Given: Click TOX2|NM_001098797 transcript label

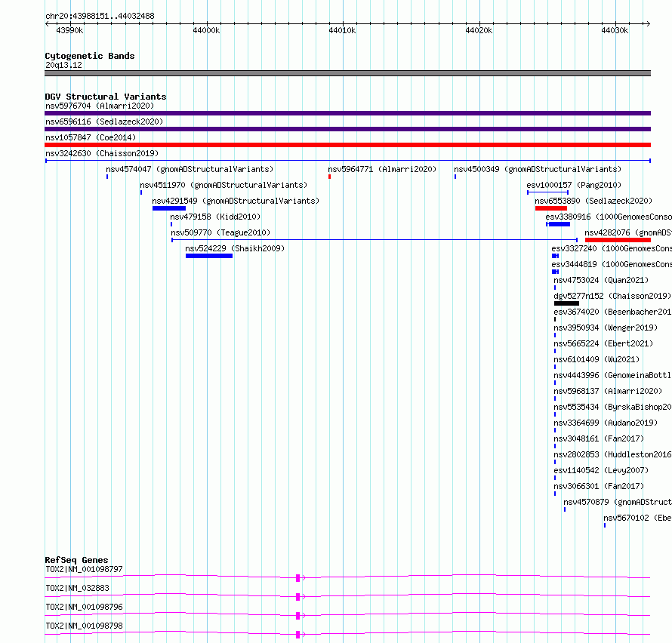Looking at the screenshot, I should tap(84, 569).
